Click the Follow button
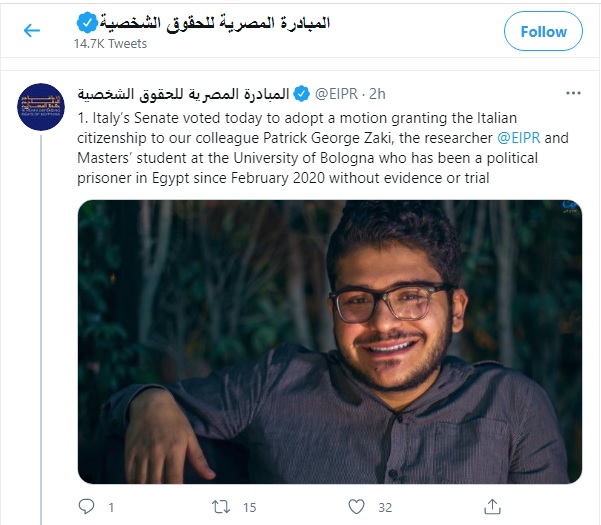The image size is (601, 525). click(543, 31)
